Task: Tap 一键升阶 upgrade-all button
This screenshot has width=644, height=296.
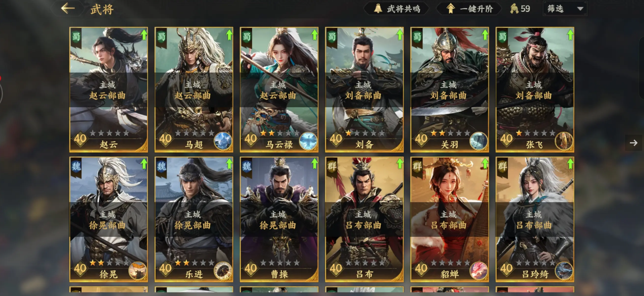Action: [470, 9]
